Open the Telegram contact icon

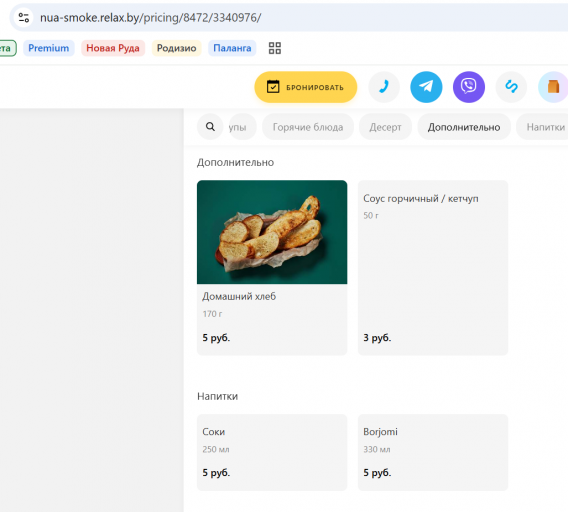pos(426,87)
